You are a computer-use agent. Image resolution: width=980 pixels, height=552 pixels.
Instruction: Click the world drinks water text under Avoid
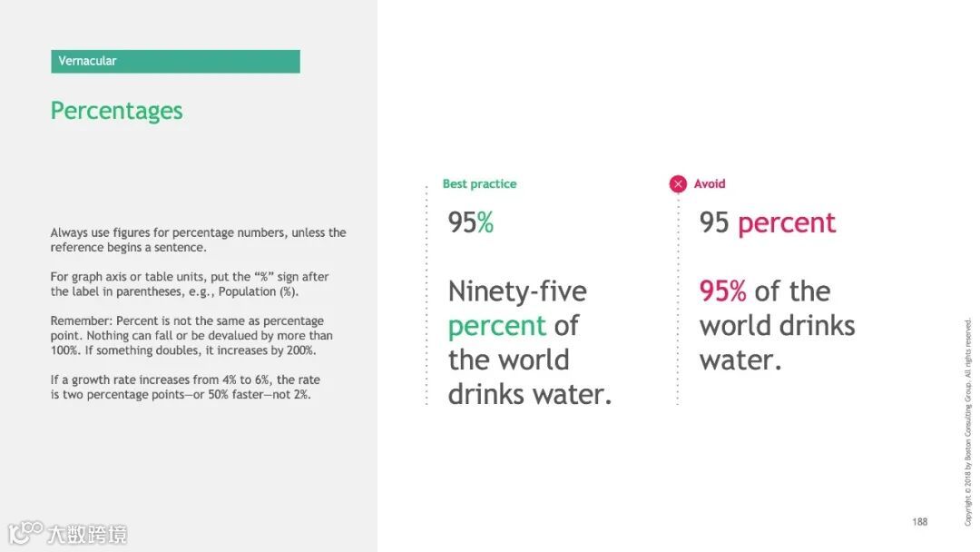(777, 342)
